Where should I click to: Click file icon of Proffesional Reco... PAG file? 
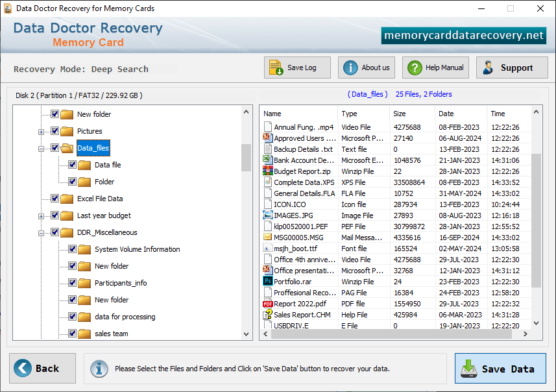pyautogui.click(x=268, y=292)
